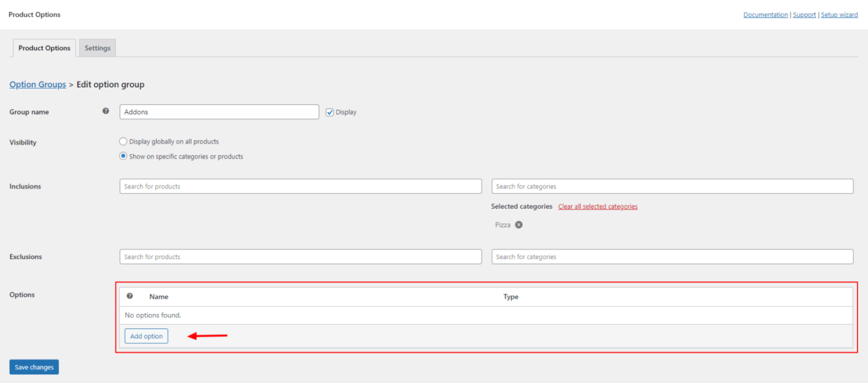Image resolution: width=868 pixels, height=383 pixels.
Task: Return to Option Groups via breadcrumb link
Action: click(x=37, y=84)
